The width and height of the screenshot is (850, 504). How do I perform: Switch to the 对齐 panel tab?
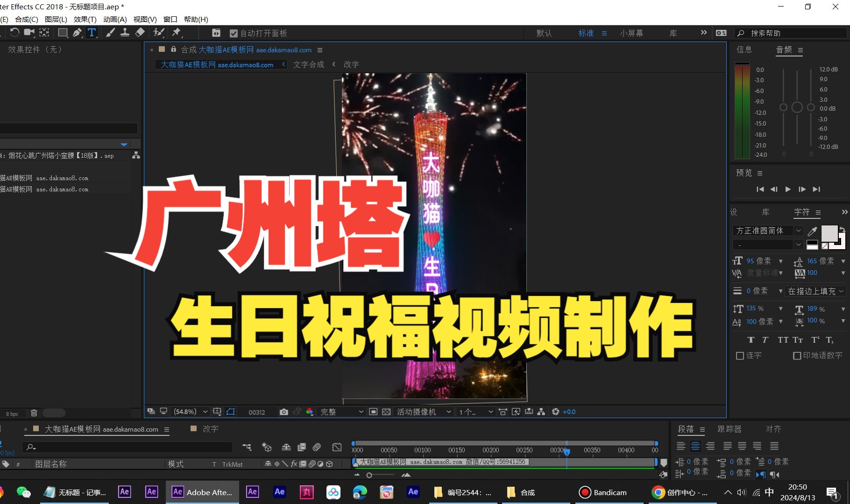tap(773, 429)
